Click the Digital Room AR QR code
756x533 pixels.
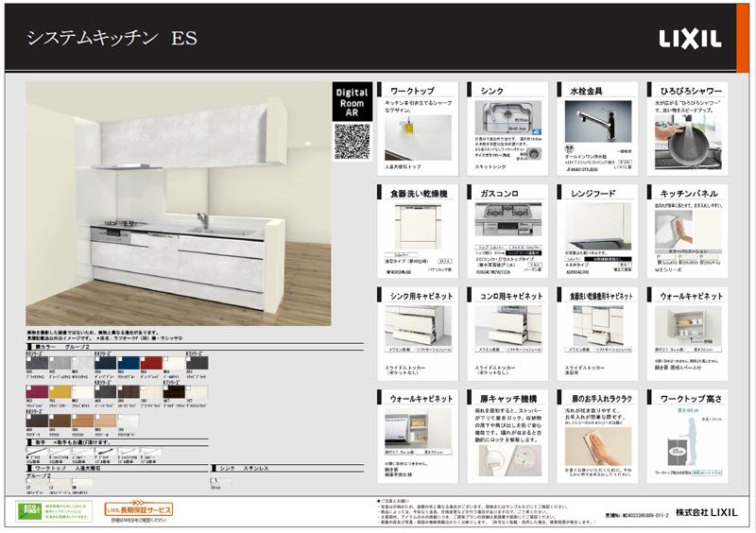[352, 141]
